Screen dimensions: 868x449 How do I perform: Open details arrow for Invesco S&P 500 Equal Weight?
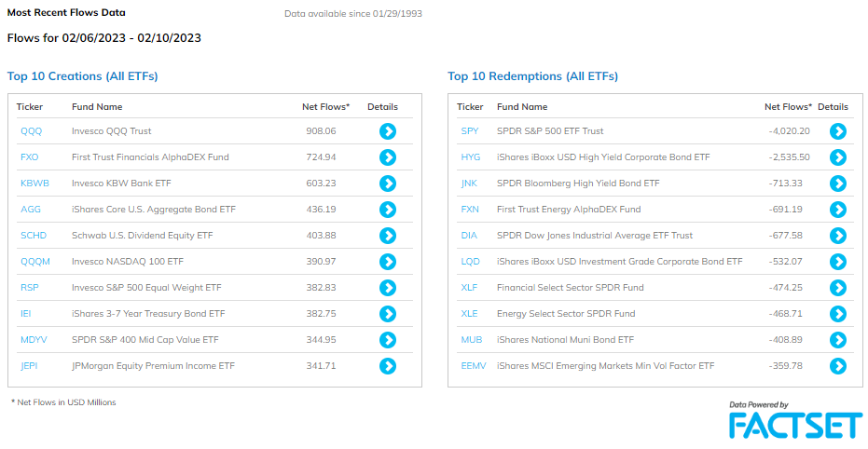(388, 288)
